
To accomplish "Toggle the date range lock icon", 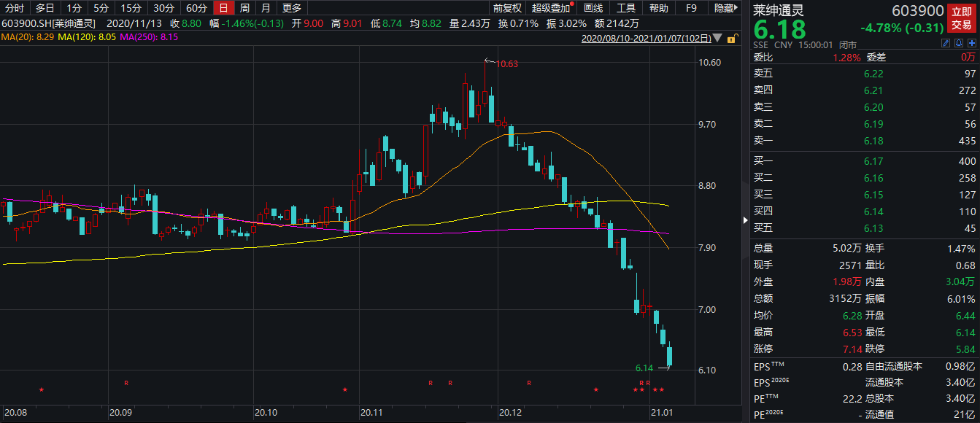I will [x=732, y=38].
